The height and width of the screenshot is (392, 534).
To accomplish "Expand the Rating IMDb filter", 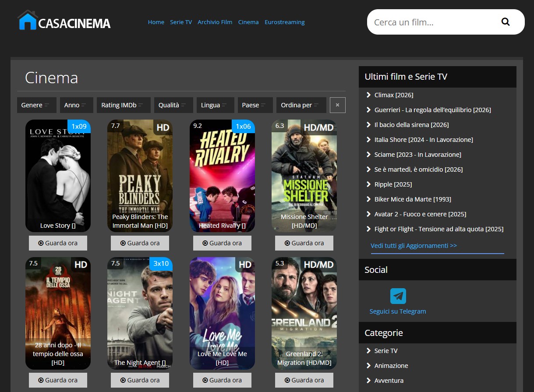I will tap(123, 105).
